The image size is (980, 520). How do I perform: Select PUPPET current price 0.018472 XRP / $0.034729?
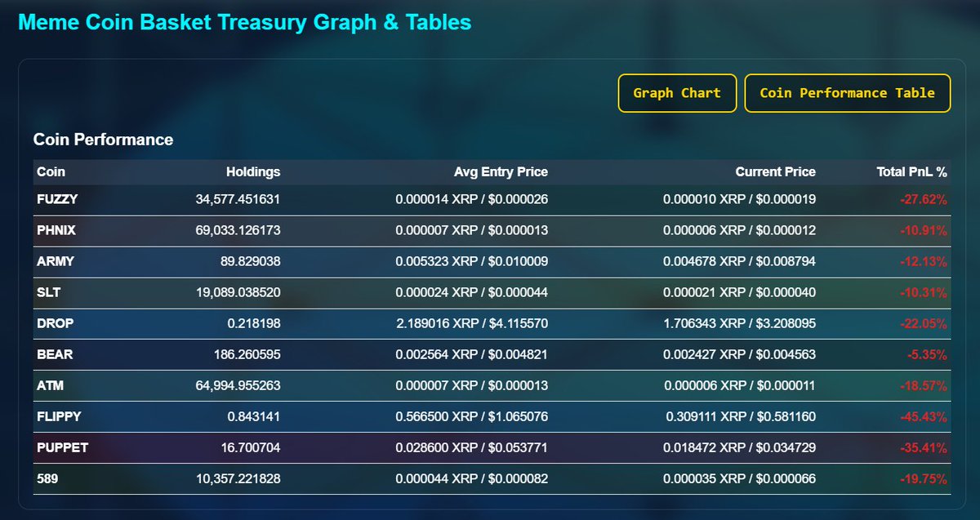(740, 447)
